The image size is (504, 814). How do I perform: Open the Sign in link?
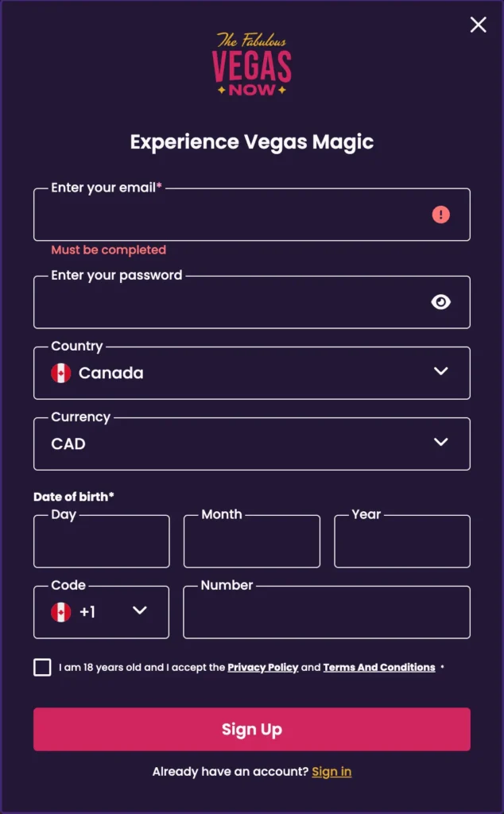click(x=331, y=772)
